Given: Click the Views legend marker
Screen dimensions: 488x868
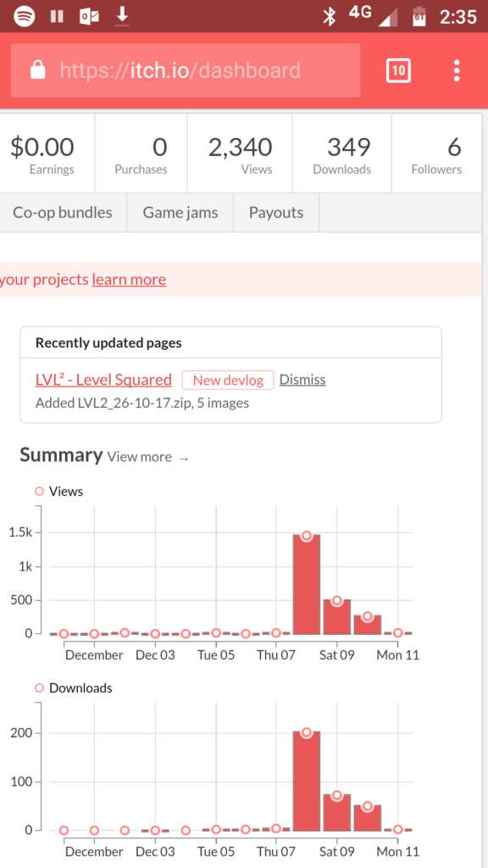Looking at the screenshot, I should coord(39,491).
